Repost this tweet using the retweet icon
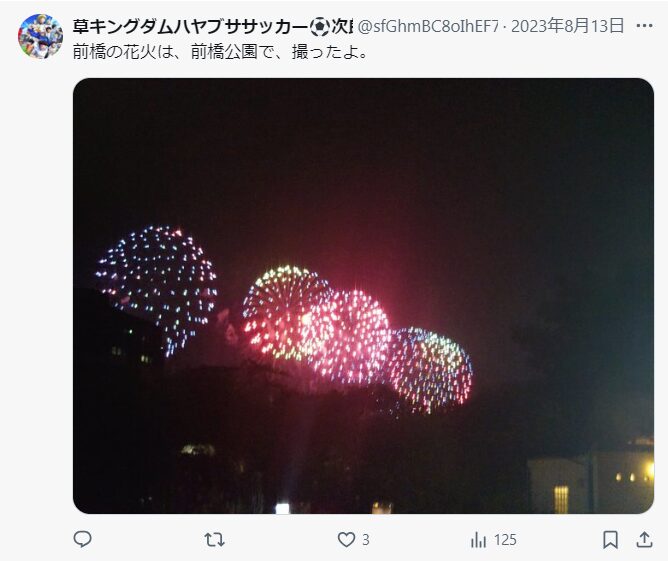 coord(214,540)
